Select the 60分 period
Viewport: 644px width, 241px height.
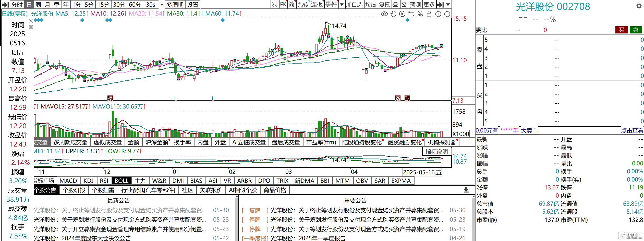(135, 5)
